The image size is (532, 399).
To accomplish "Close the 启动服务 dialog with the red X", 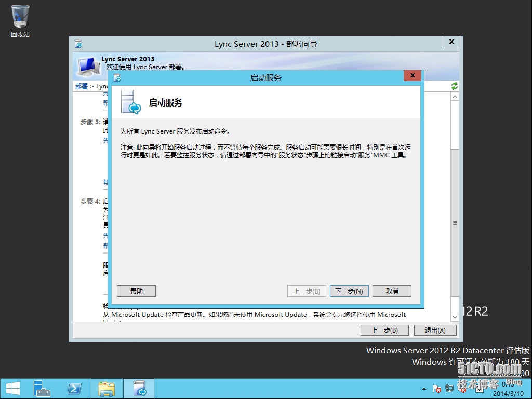I will [413, 75].
